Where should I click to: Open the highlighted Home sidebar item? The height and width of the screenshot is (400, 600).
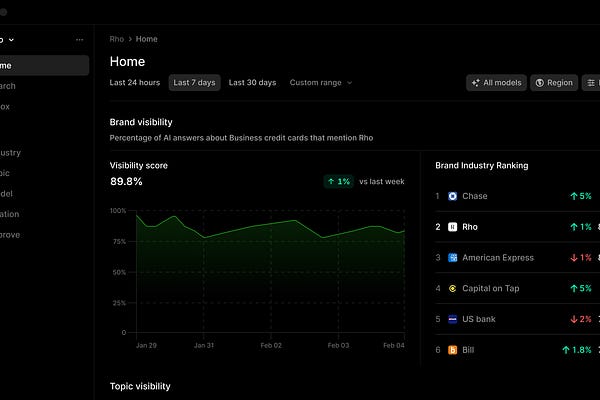pyautogui.click(x=44, y=65)
